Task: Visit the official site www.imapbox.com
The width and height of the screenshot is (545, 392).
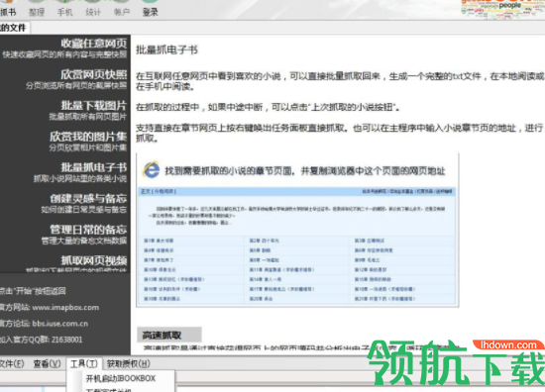Action: tap(65, 307)
